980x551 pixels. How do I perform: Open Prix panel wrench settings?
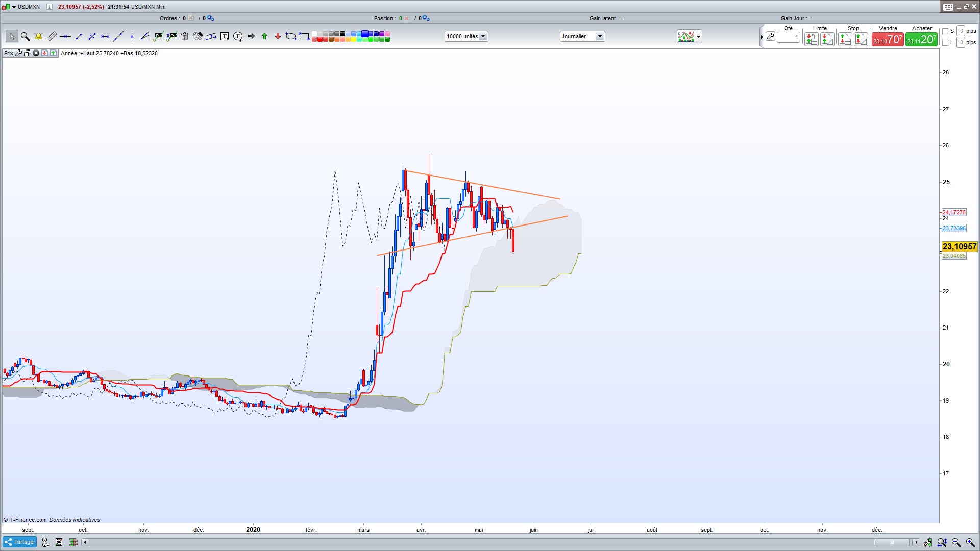tap(19, 53)
